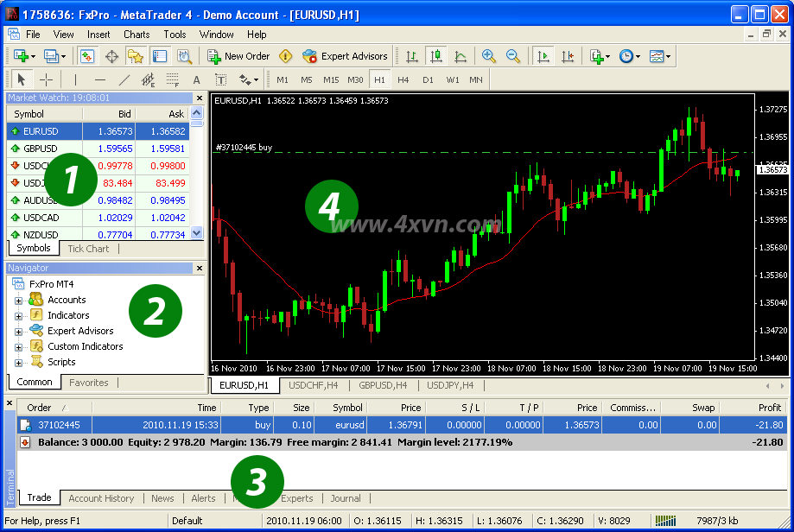
Task: Open the Templates dropdown
Action: point(660,56)
